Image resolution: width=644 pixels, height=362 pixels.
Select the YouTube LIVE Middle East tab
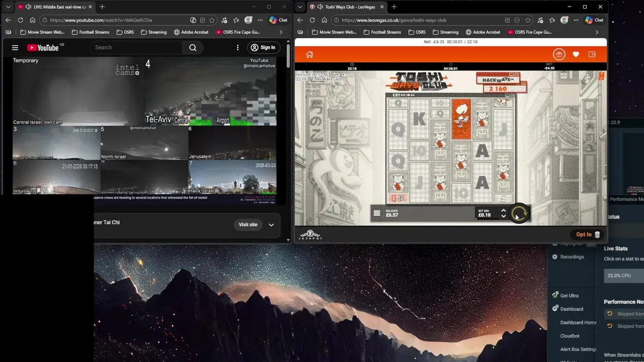coord(55,7)
